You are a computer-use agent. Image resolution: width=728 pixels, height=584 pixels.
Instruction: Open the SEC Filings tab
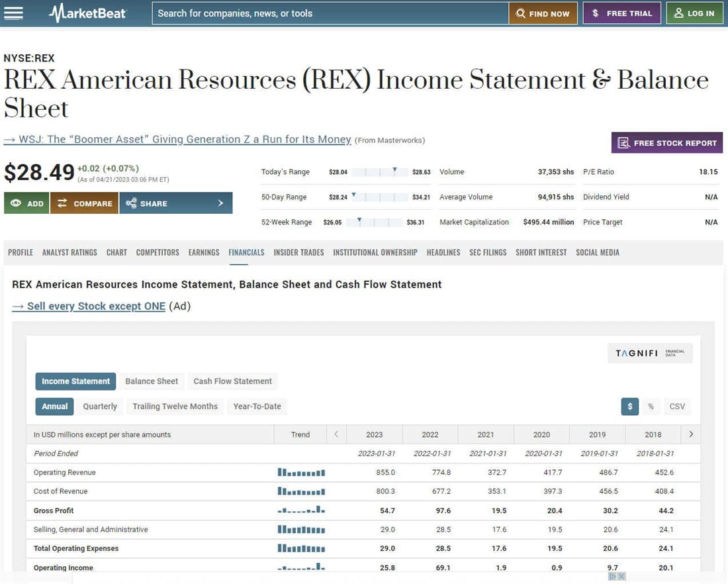coord(488,252)
